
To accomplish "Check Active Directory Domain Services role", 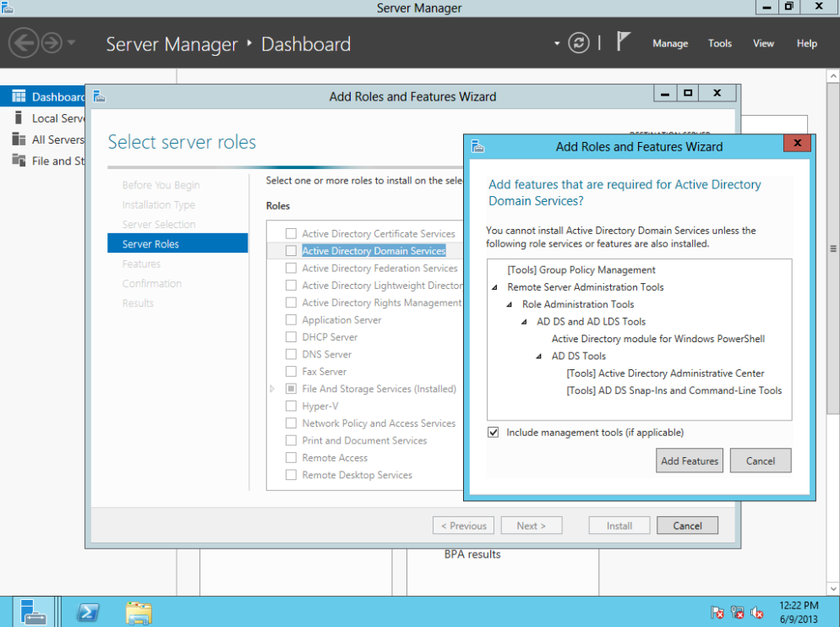I will pyautogui.click(x=291, y=251).
